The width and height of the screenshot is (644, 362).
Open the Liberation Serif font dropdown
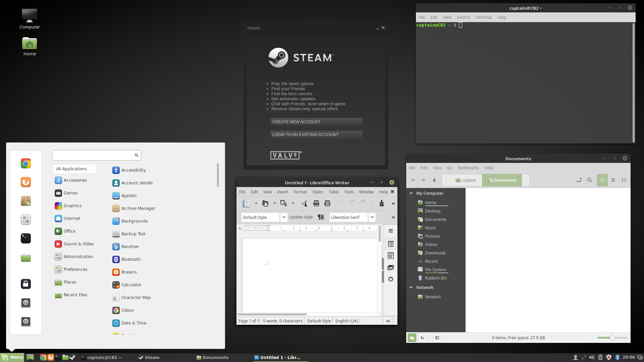[x=372, y=217]
